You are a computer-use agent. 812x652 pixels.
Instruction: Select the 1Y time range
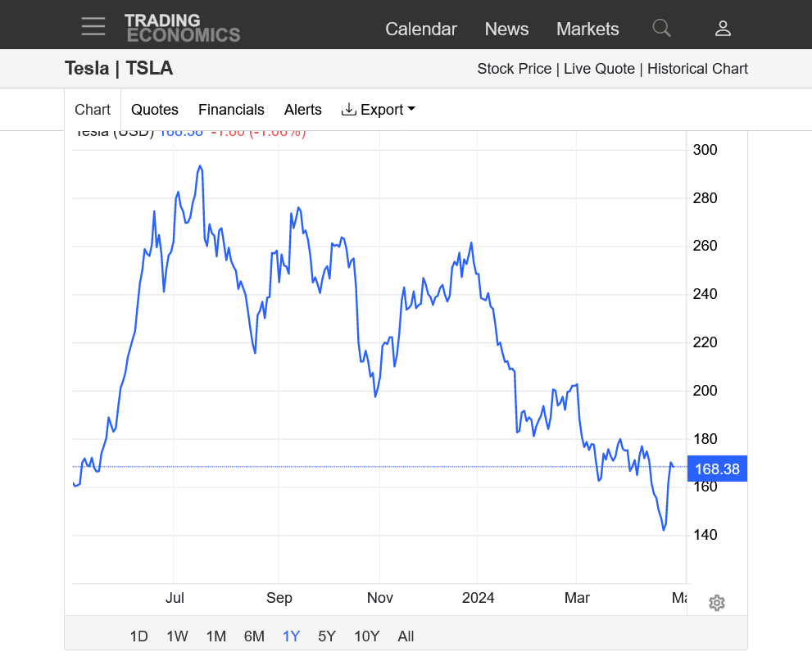click(291, 636)
